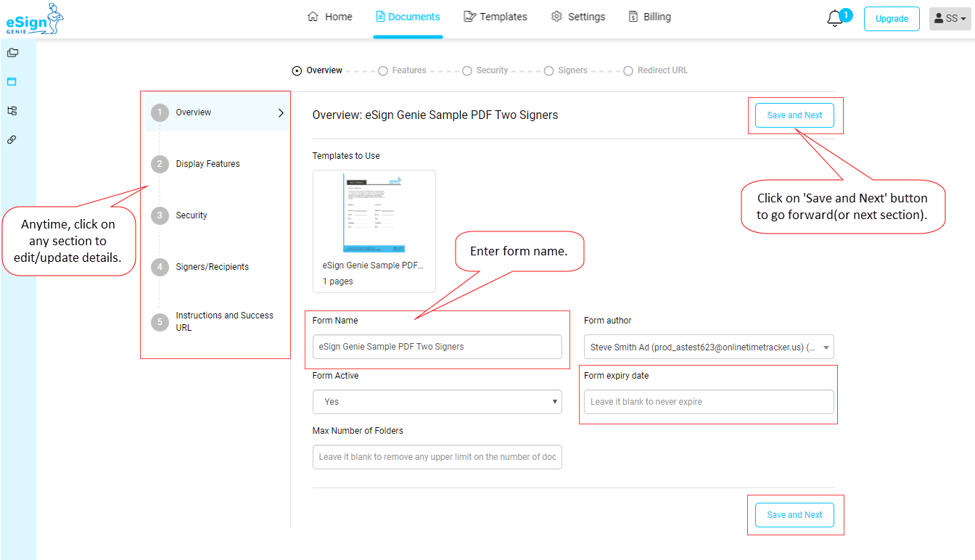Click the Billing receipt icon

[x=633, y=17]
